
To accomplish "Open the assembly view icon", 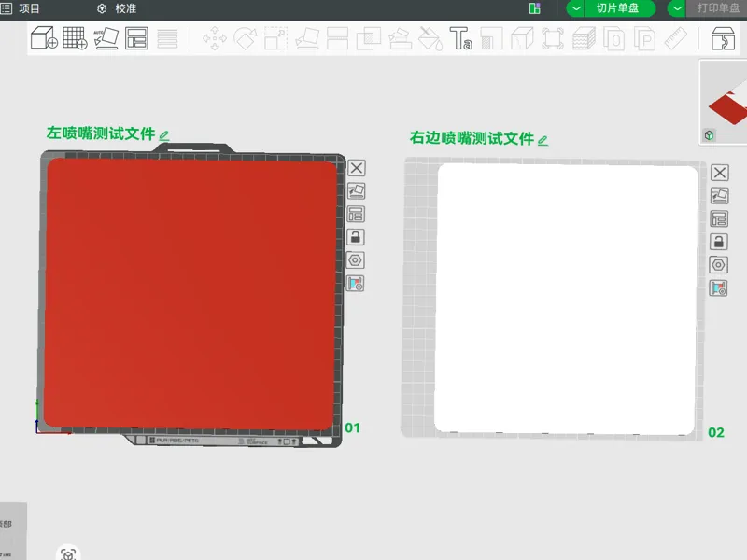I will click(x=723, y=38).
